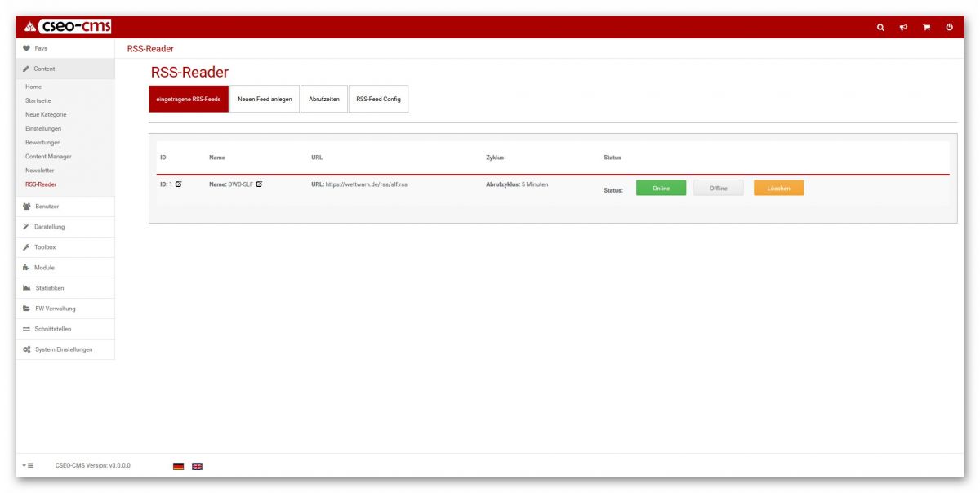Click the CSEO-CMS Version v3.0.0.0 text
Viewport: 980px width, 493px height.
pos(92,466)
